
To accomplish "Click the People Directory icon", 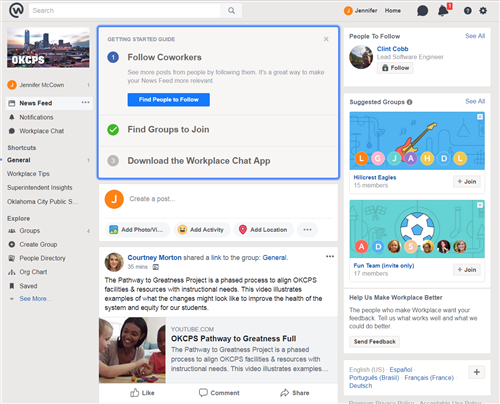I will pos(12,258).
